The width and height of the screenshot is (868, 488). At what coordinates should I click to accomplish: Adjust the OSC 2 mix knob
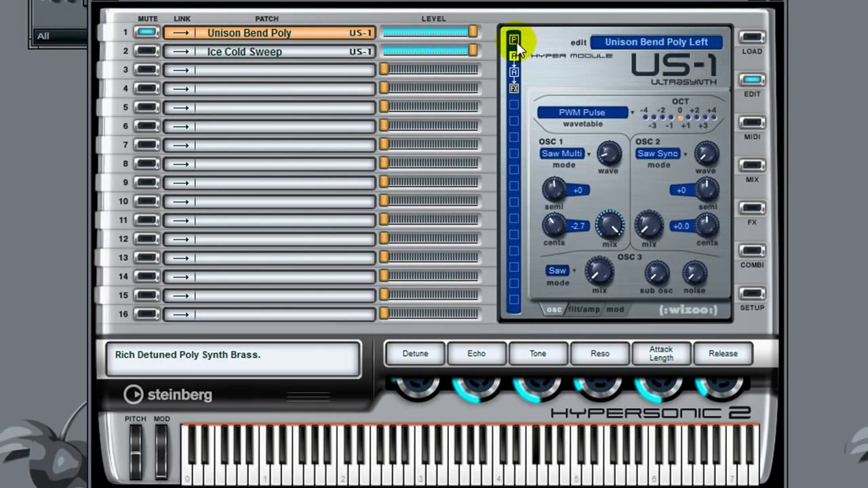[649, 225]
